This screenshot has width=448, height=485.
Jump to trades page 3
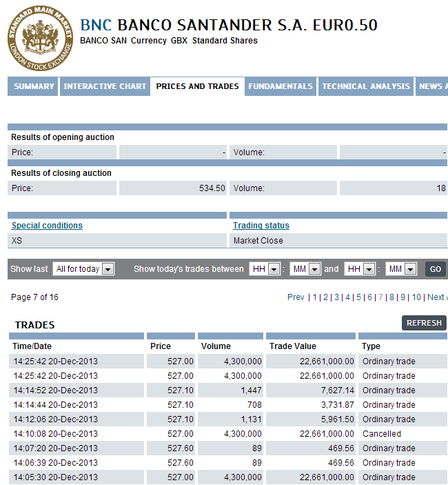coord(337,297)
